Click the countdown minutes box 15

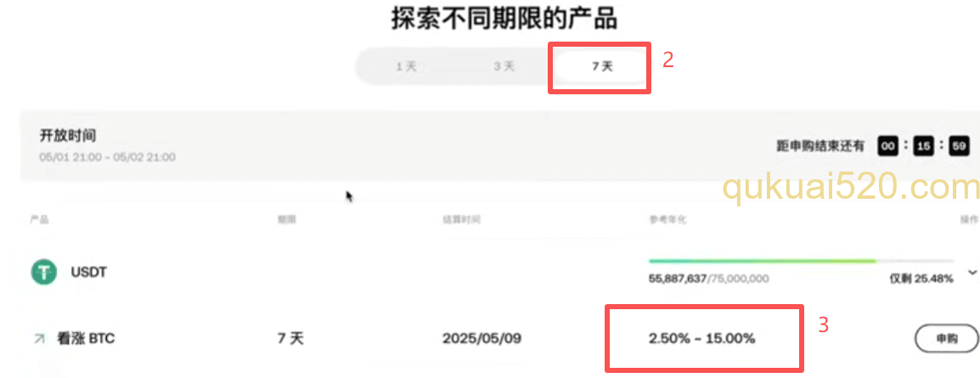(x=922, y=146)
